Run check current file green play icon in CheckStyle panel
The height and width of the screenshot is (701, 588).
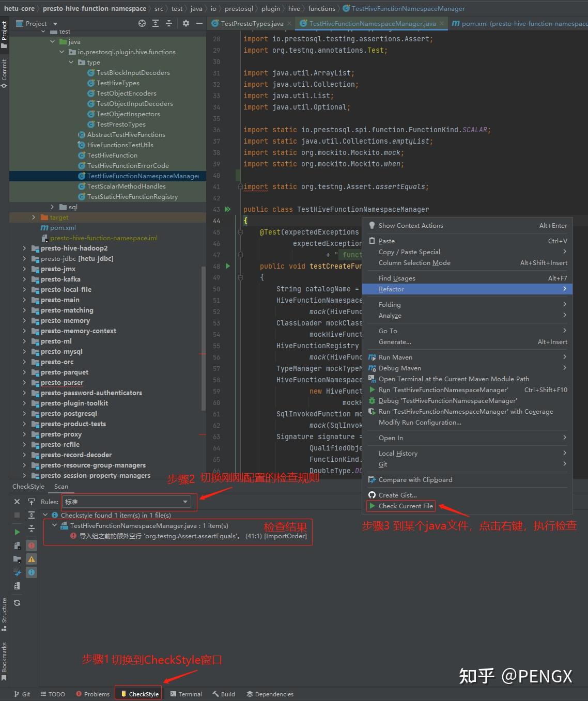(17, 532)
